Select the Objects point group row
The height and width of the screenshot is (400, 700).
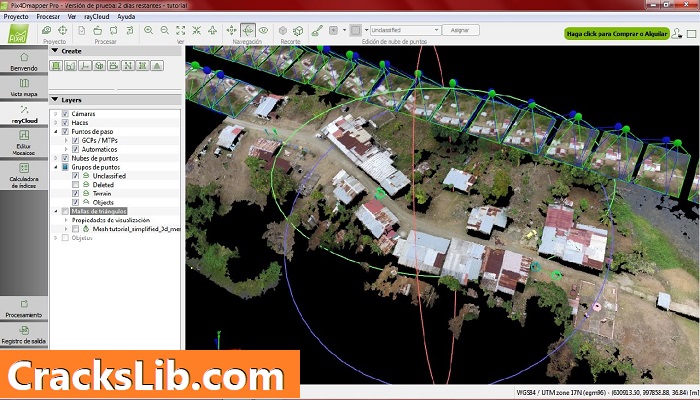pos(103,203)
